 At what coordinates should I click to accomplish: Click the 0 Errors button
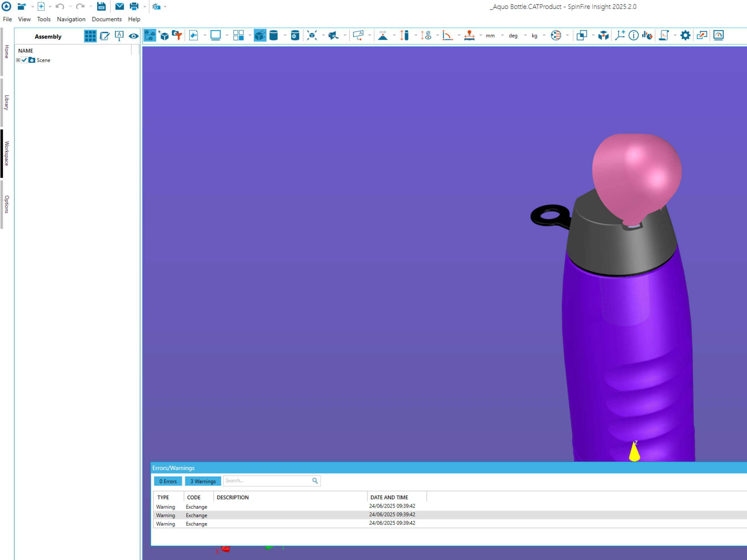pyautogui.click(x=168, y=481)
